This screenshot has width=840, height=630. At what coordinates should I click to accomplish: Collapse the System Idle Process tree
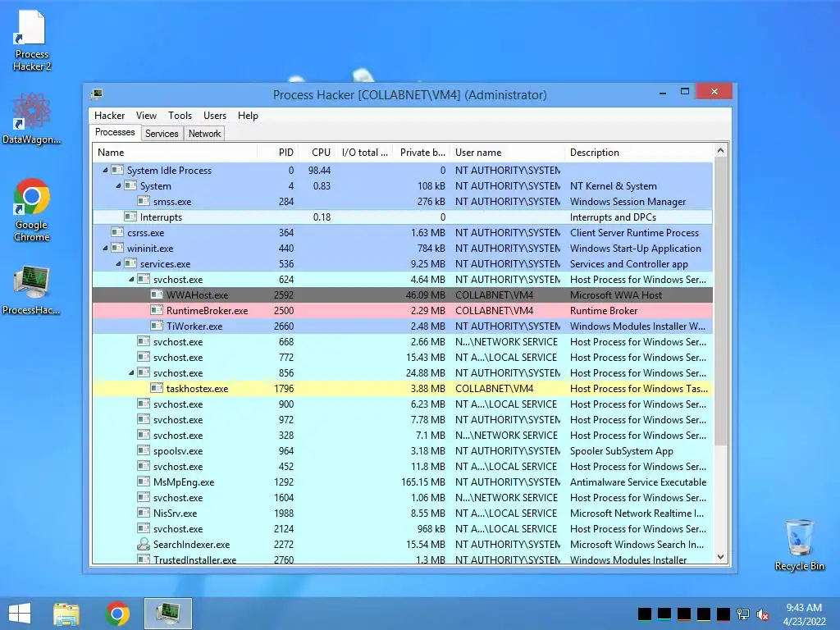pyautogui.click(x=105, y=171)
